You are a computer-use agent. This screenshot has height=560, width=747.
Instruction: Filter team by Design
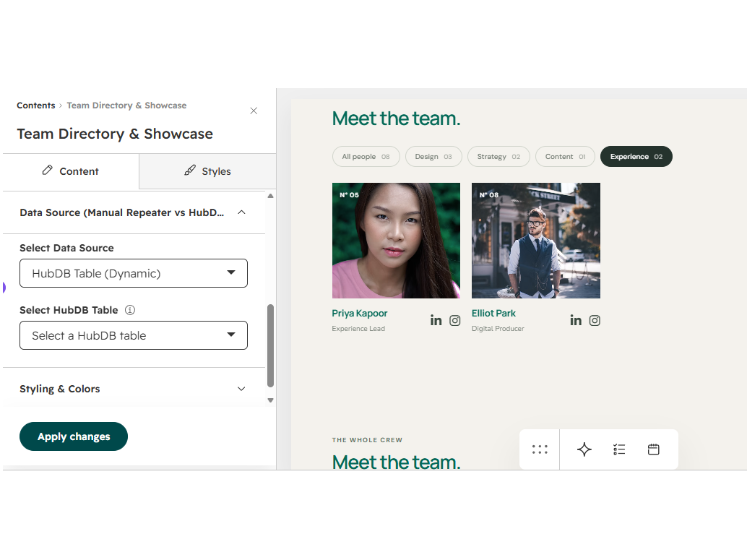point(433,156)
